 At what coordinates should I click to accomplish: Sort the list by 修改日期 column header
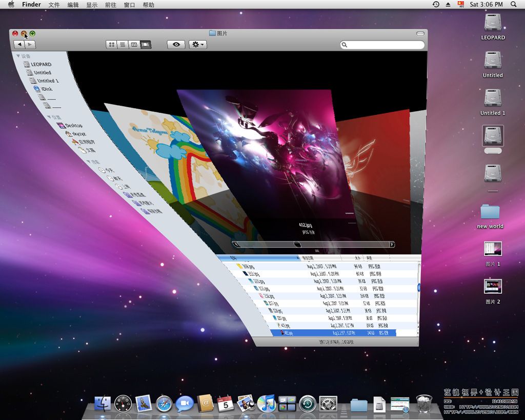pyautogui.click(x=320, y=258)
